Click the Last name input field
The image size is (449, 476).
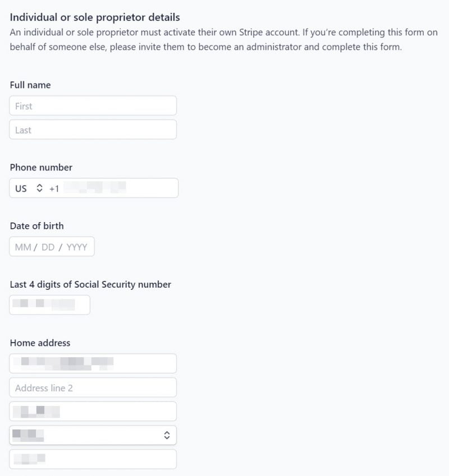93,130
